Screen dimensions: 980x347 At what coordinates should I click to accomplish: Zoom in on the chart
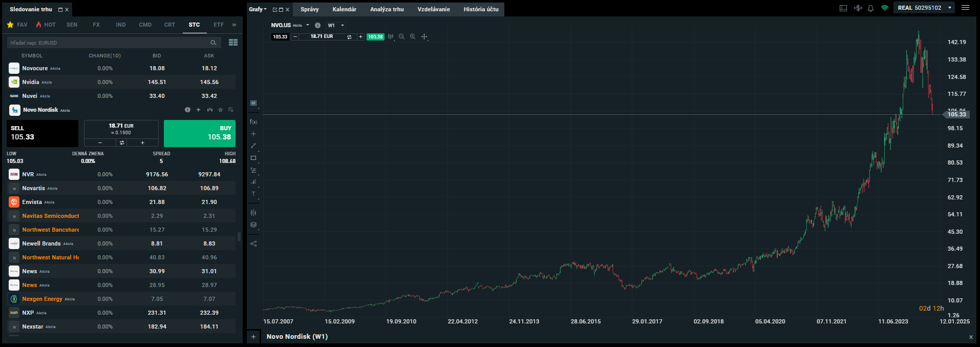click(x=413, y=37)
